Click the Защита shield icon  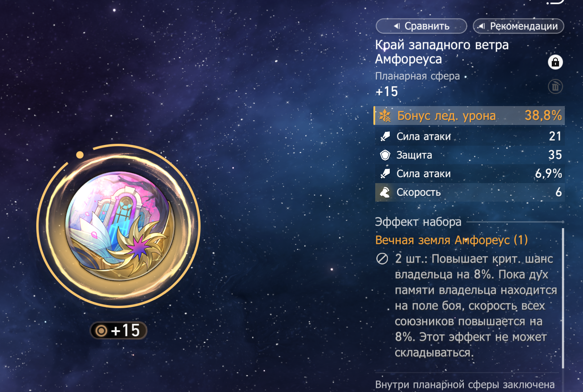click(385, 155)
